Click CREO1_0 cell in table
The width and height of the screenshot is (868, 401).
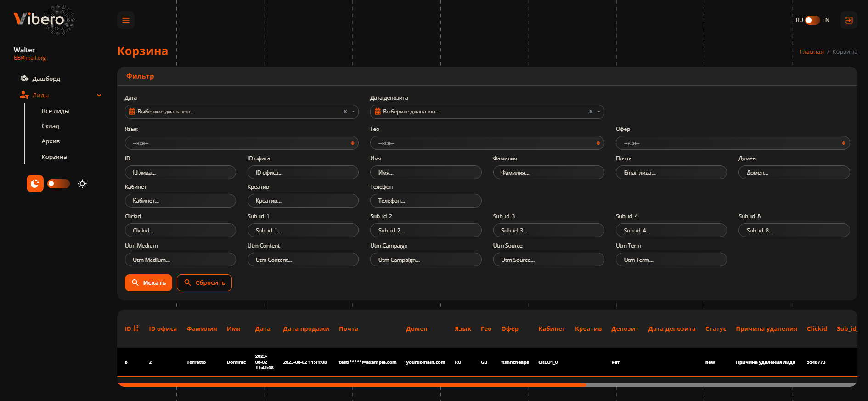click(x=548, y=362)
